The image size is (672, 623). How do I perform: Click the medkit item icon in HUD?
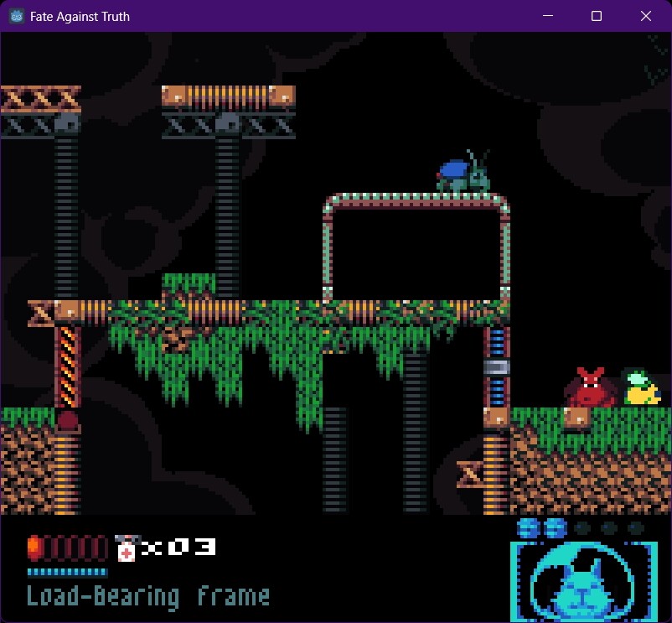[127, 548]
